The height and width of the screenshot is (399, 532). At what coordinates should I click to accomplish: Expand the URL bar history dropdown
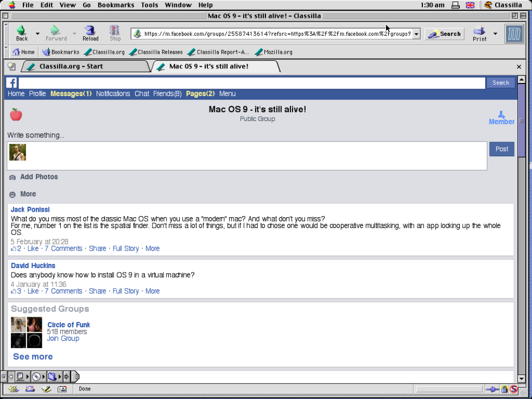(416, 34)
